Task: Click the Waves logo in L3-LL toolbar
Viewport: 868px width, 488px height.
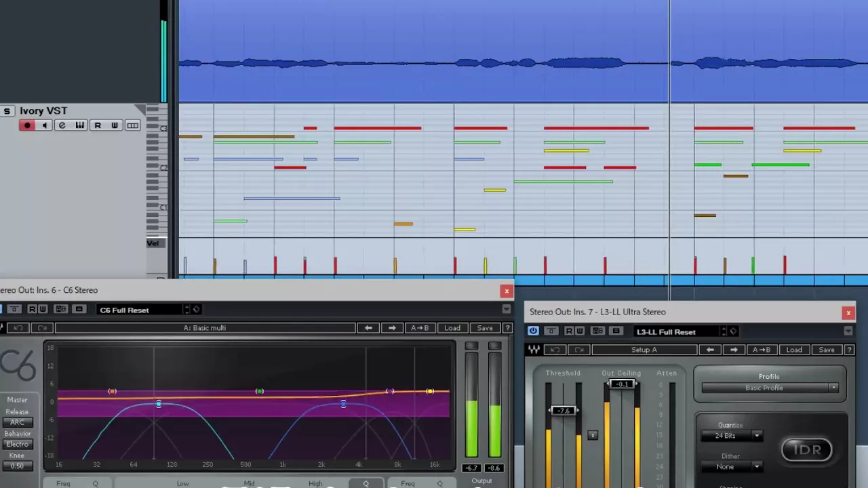Action: [x=534, y=350]
